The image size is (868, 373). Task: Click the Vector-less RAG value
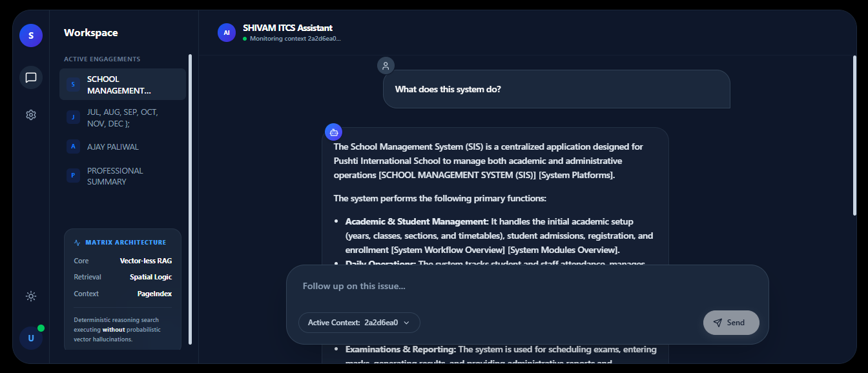pyautogui.click(x=146, y=261)
